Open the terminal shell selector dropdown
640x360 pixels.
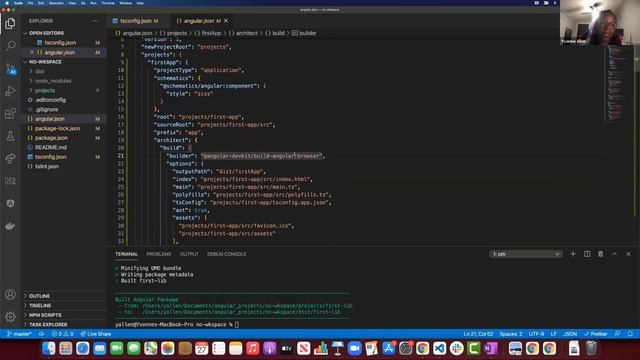click(x=526, y=254)
